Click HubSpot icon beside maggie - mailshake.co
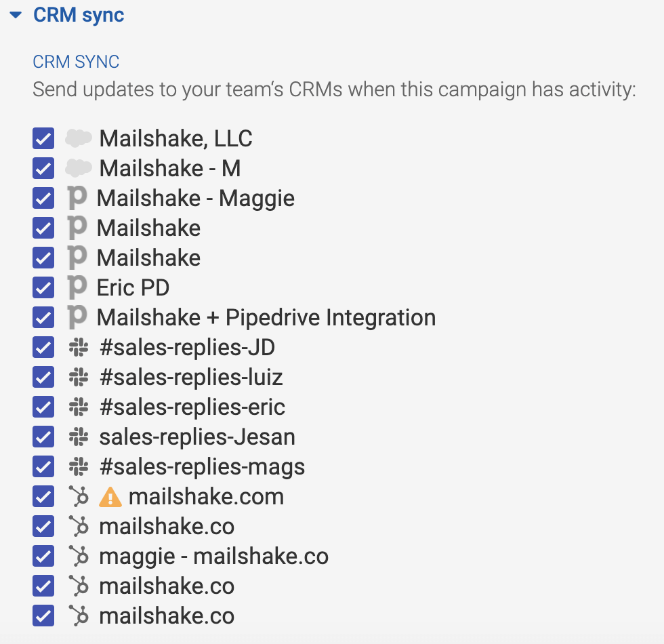 [79, 557]
